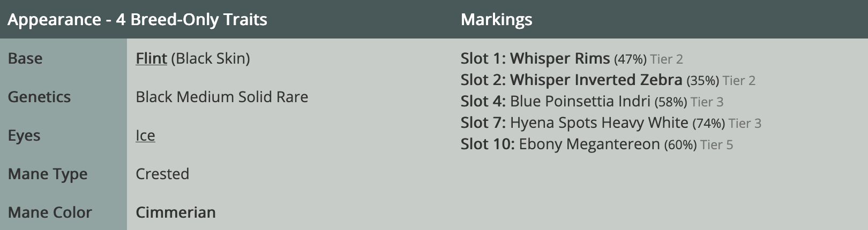Click the 74% opacity value
The image size is (868, 230).
pos(708,124)
